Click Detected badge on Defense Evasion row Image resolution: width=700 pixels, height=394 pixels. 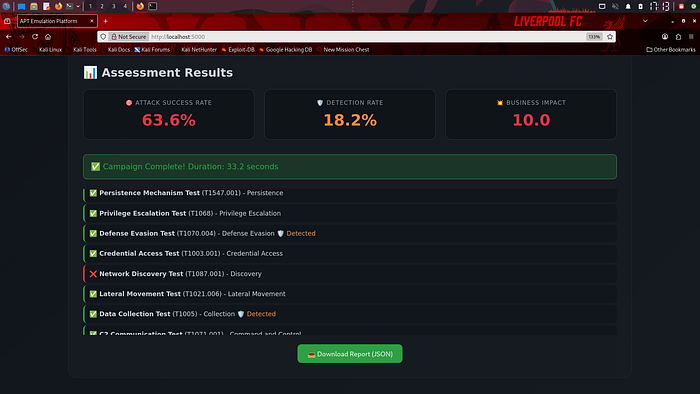[296, 233]
